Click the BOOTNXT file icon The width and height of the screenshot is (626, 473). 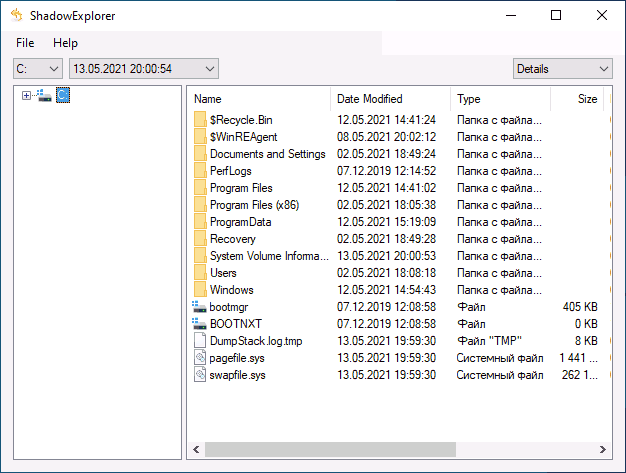pos(199,324)
